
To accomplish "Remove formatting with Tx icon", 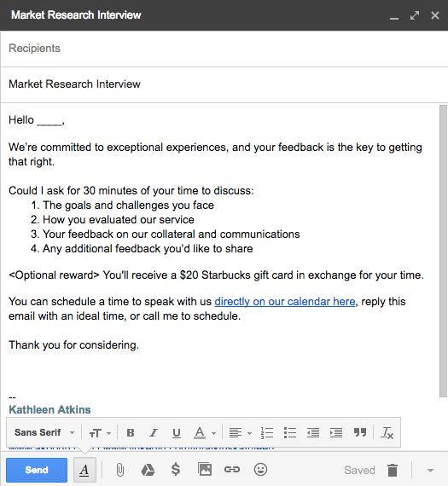I will click(x=387, y=432).
